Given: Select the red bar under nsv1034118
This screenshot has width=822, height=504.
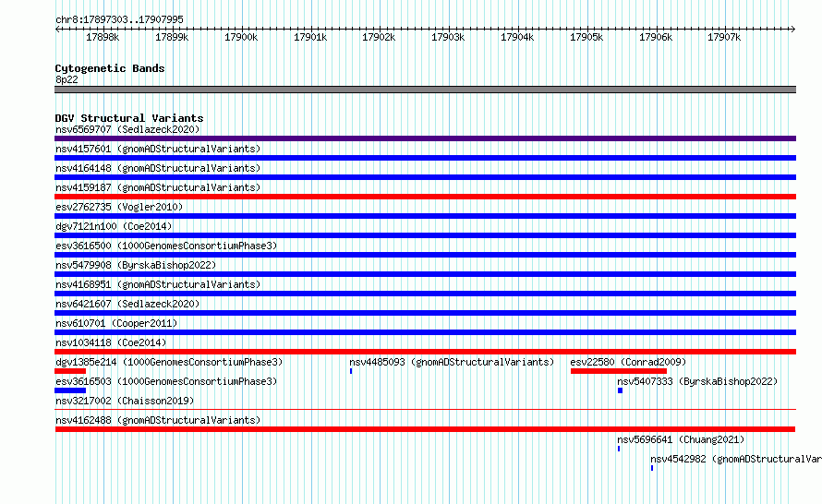Looking at the screenshot, I should 425,352.
